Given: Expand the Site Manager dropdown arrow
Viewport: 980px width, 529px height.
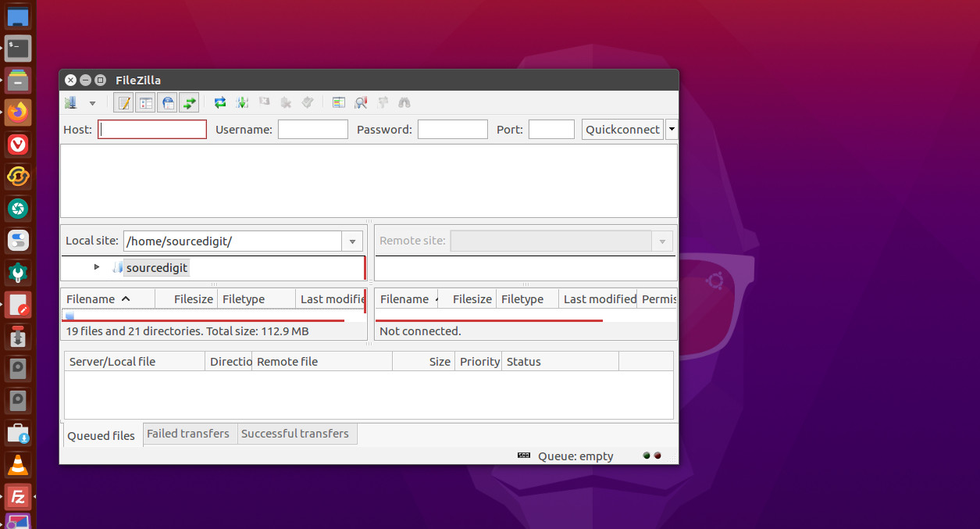Looking at the screenshot, I should (92, 102).
